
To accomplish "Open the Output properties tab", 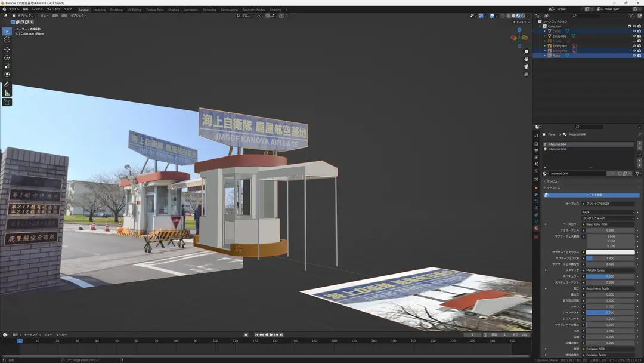I will click(x=537, y=151).
